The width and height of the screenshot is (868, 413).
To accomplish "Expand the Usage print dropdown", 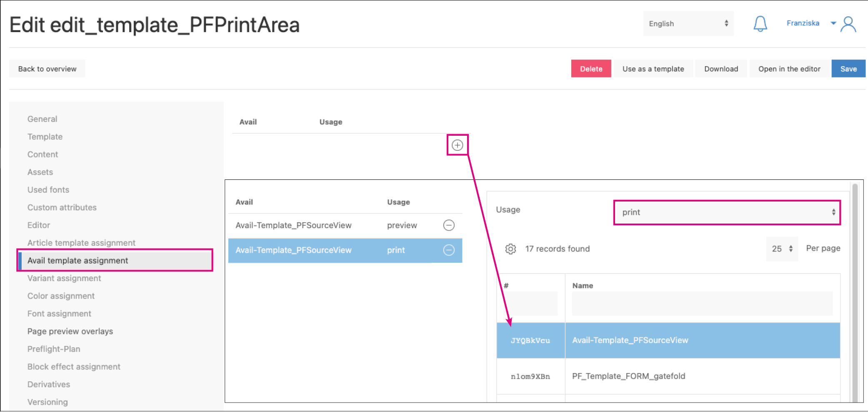I will pos(727,212).
